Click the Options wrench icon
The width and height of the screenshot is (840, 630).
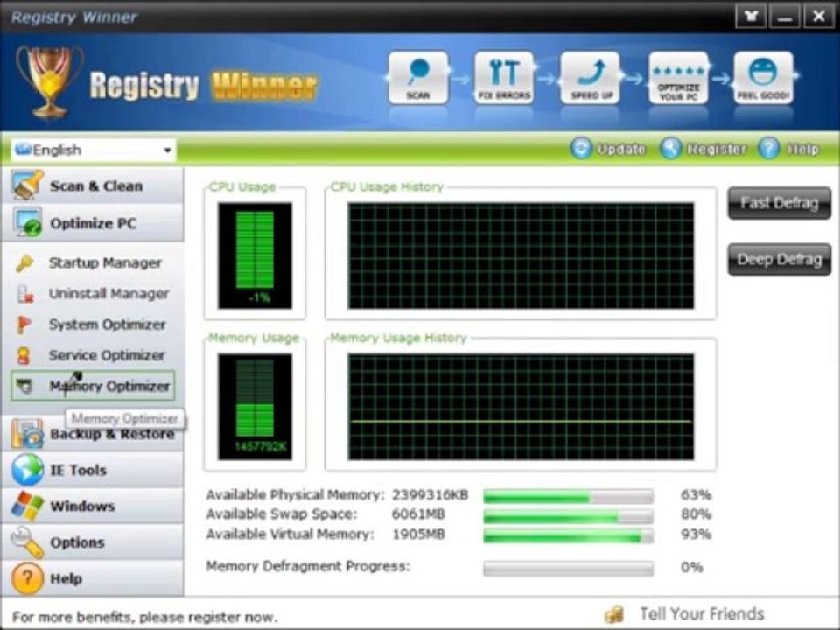[27, 542]
